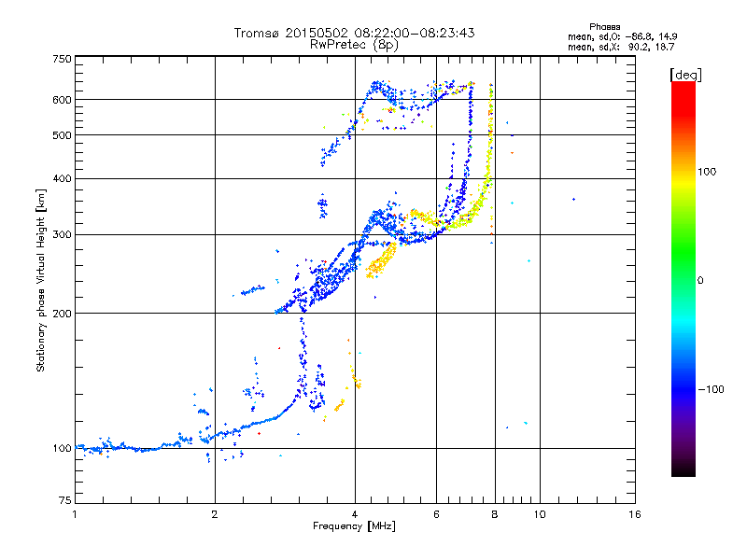Click the 'mean, sd,X: 90.2, 18.7' line
747x560 pixels.
[x=621, y=47]
